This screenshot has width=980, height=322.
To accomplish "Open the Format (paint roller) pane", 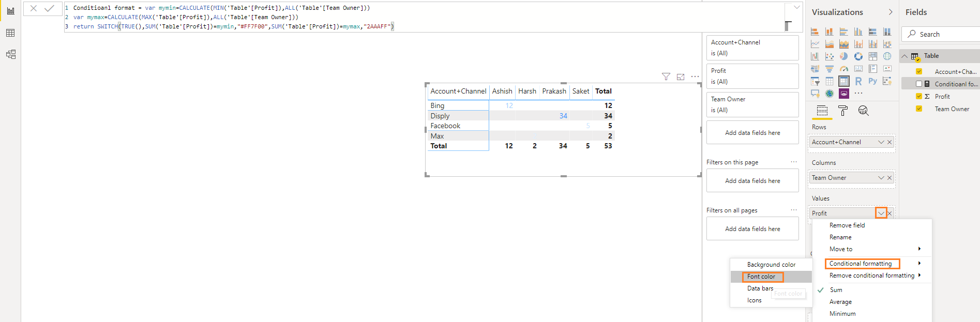I will point(843,110).
